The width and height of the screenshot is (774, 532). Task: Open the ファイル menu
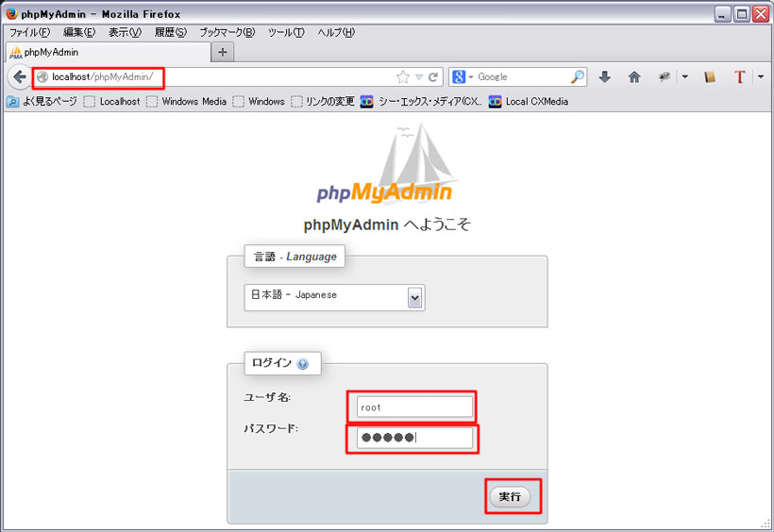[x=29, y=33]
